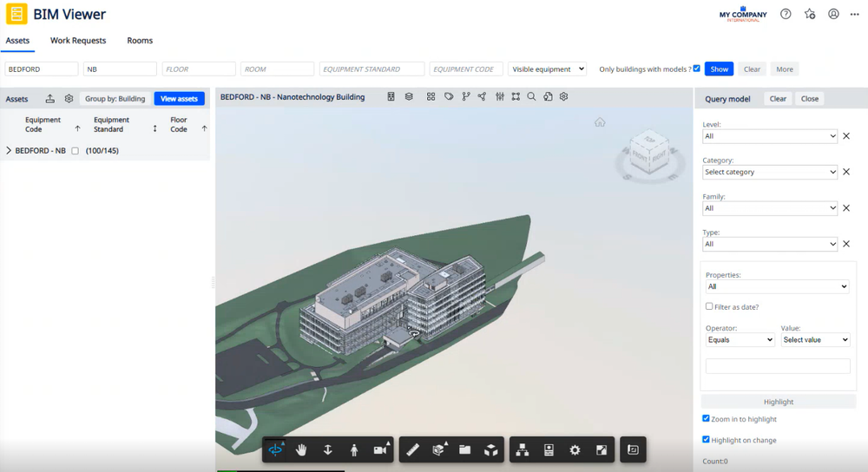Enable Filter as date checkbox
Image resolution: width=868 pixels, height=472 pixels.
coord(709,306)
